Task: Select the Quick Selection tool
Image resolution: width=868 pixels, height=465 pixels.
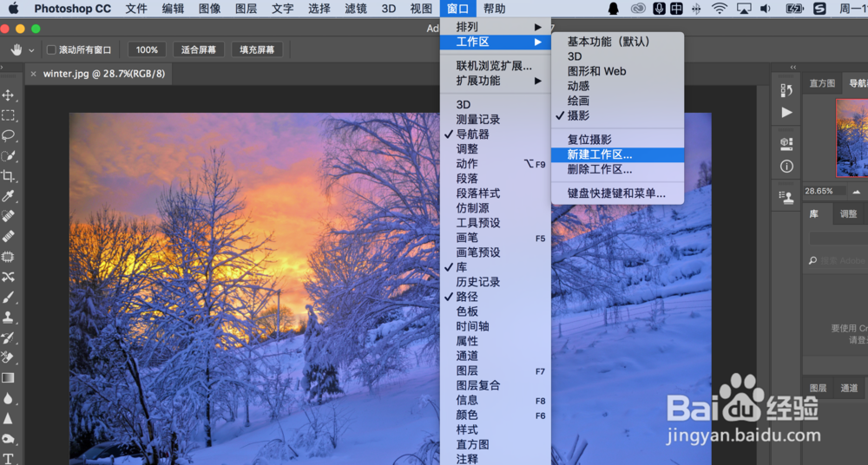Action: [x=8, y=155]
